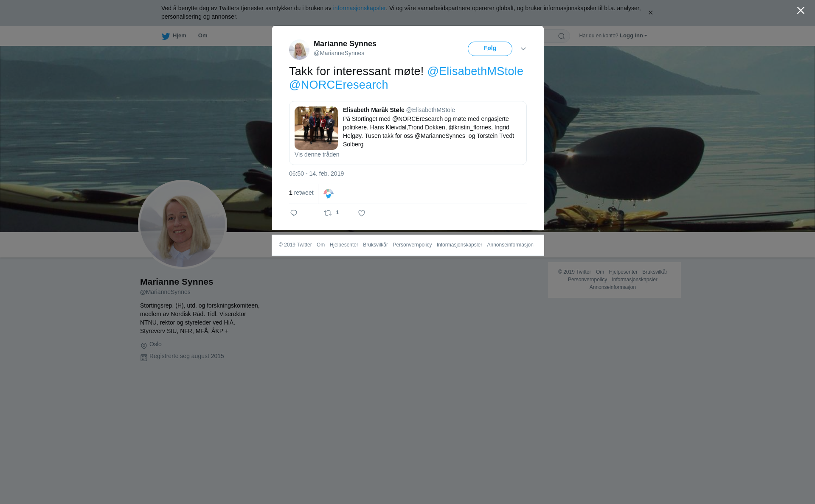Open the Logg inn dropdown
Viewport: 815px width, 504px height.
[x=633, y=36]
